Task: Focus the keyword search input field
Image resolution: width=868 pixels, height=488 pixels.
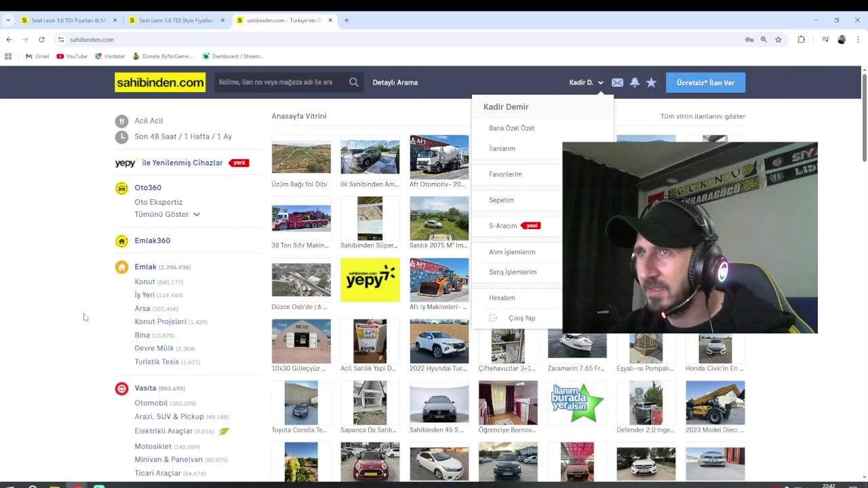Action: 280,83
